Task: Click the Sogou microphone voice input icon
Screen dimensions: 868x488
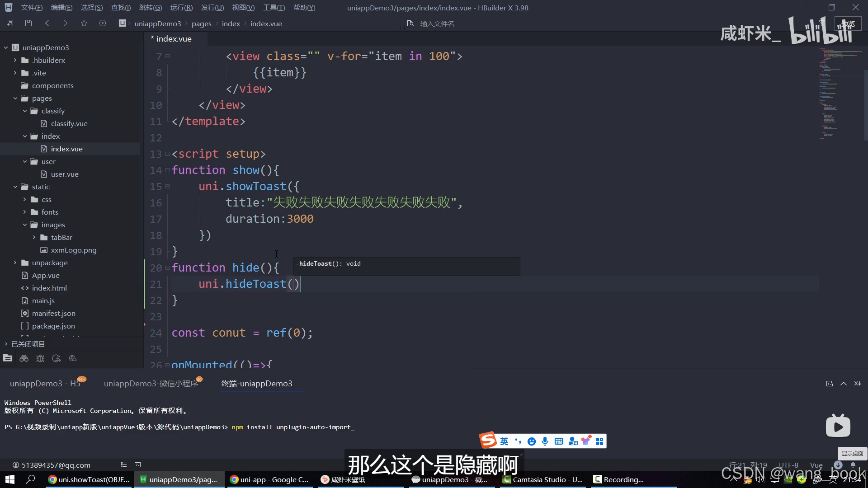Action: pyautogui.click(x=545, y=441)
